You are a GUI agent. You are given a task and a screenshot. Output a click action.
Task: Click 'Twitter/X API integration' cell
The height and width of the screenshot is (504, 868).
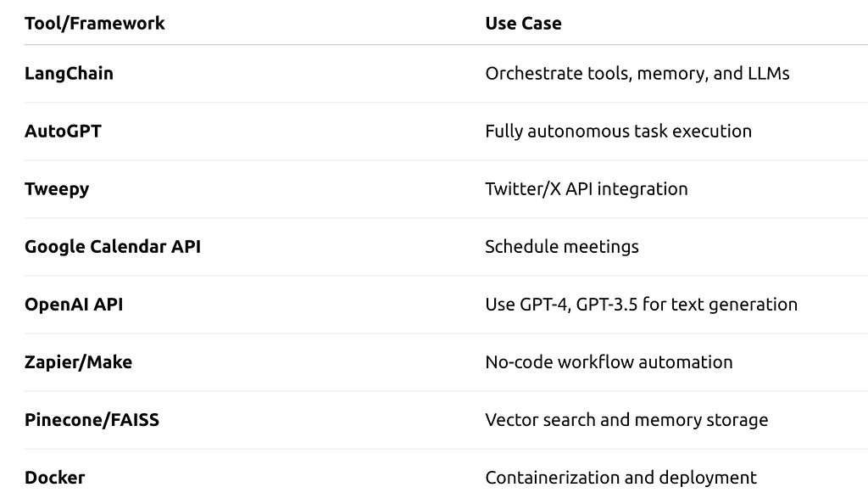pos(587,189)
